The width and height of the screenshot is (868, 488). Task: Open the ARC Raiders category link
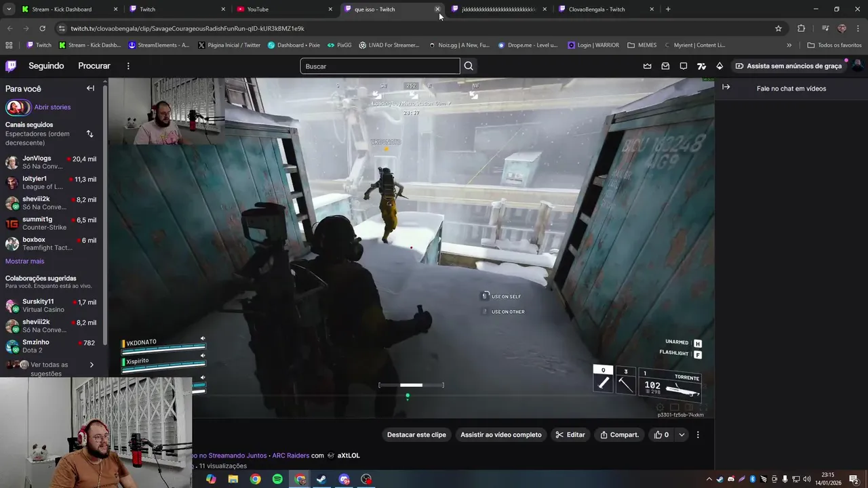pos(290,455)
